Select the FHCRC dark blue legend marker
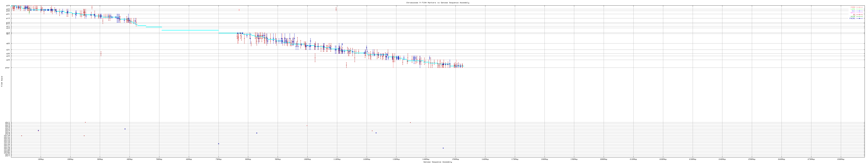 (x=860, y=19)
